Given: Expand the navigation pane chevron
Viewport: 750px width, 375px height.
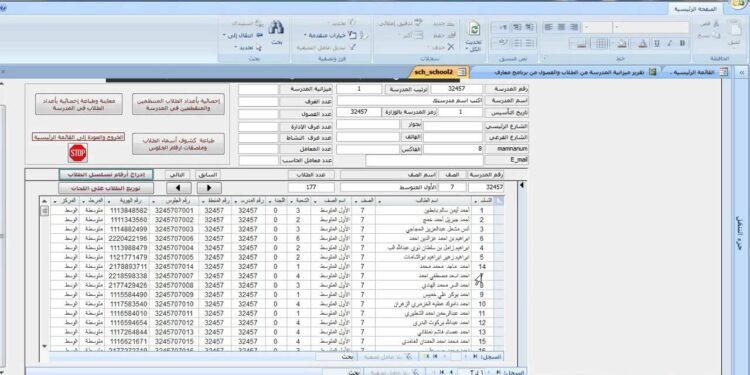Looking at the screenshot, I should click(x=741, y=72).
